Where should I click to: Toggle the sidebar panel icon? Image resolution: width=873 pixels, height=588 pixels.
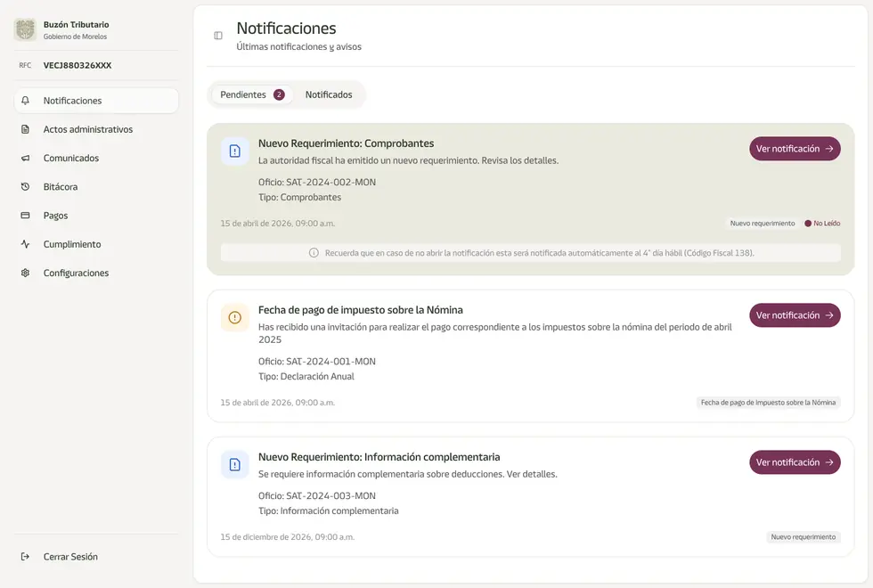point(218,36)
